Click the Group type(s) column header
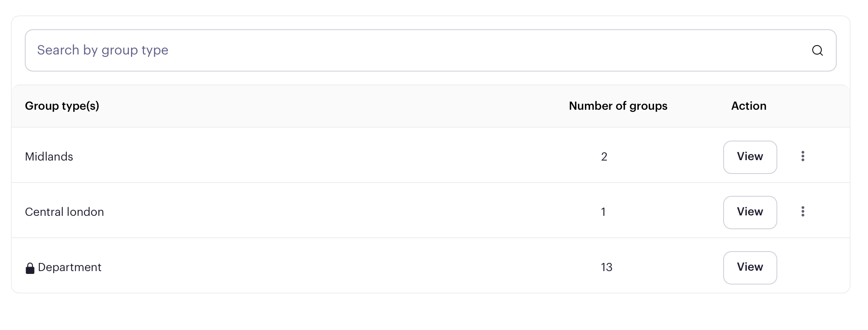The width and height of the screenshot is (868, 330). tap(62, 106)
